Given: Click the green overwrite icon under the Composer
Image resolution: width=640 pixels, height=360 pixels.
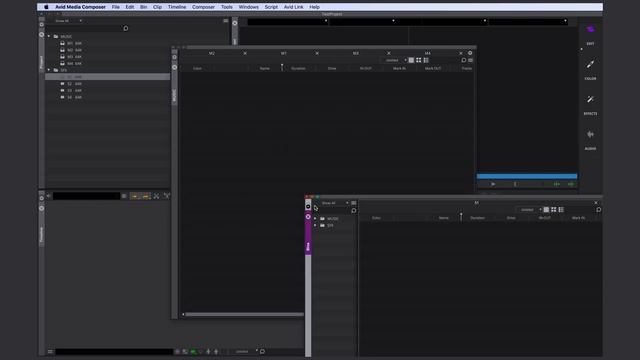Looking at the screenshot, I should [x=571, y=184].
